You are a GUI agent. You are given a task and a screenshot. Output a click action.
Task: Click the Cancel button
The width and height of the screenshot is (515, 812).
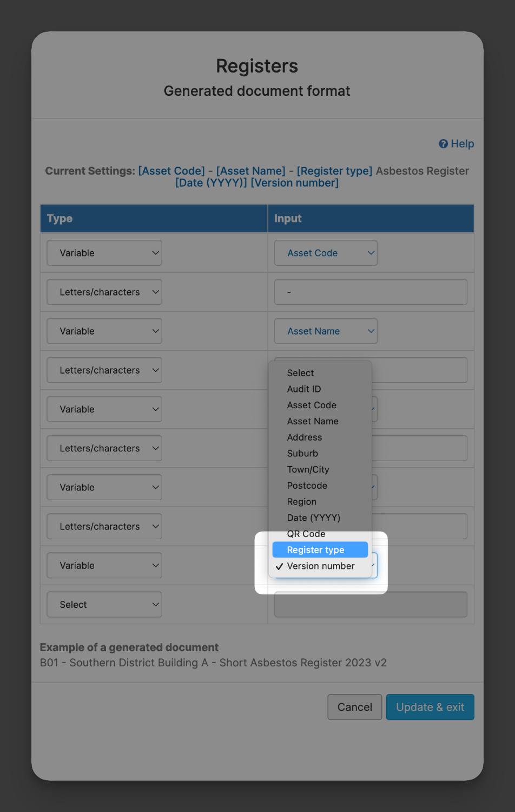355,707
